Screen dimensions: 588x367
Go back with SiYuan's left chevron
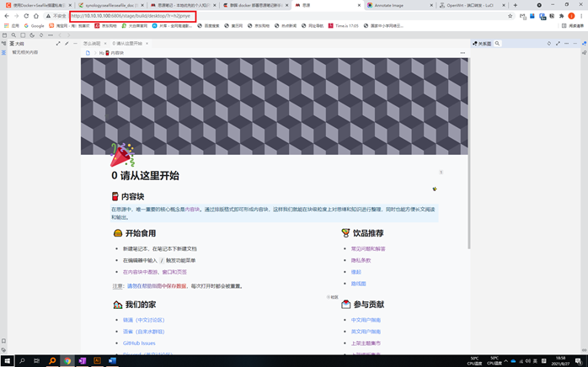click(60, 35)
